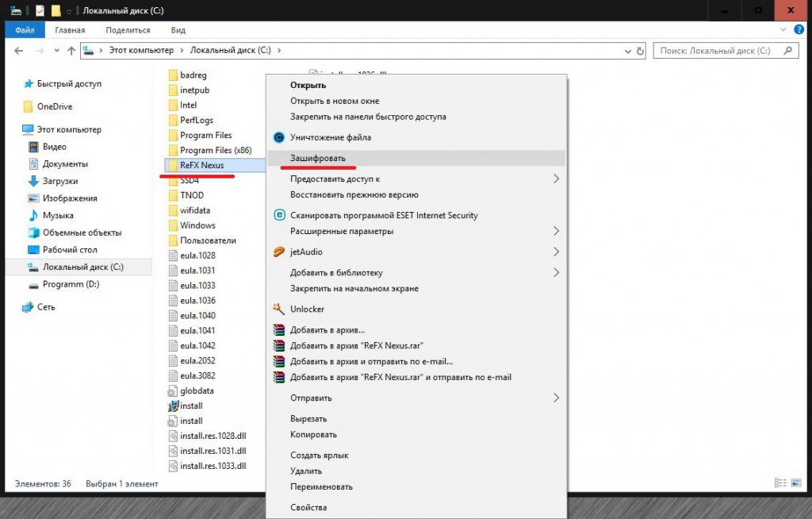Click the Сеть network icon
The height and width of the screenshot is (519, 812).
coord(28,307)
